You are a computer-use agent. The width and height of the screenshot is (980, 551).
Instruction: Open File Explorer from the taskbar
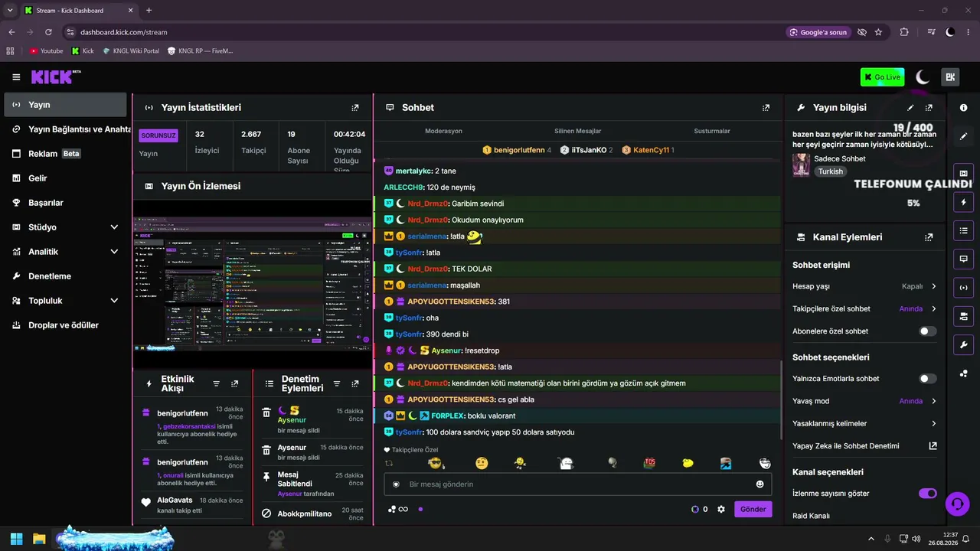pyautogui.click(x=39, y=539)
